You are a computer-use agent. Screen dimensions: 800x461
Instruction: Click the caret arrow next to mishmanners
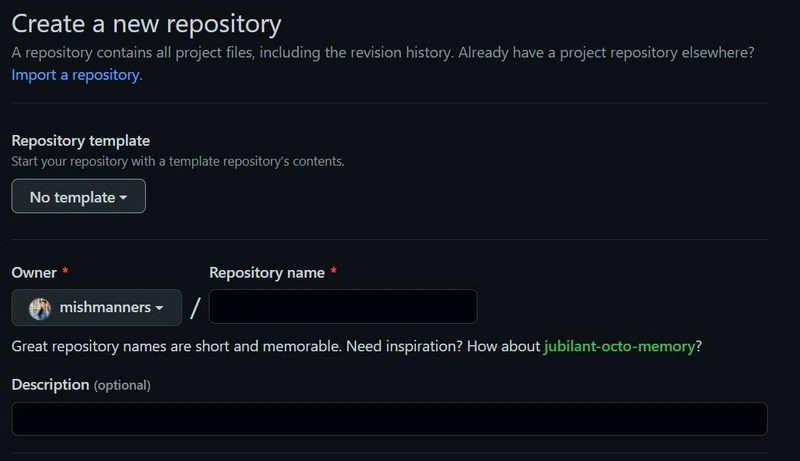click(x=159, y=309)
